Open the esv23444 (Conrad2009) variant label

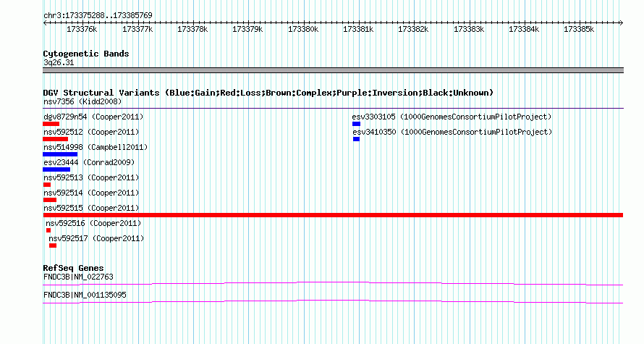pos(89,162)
